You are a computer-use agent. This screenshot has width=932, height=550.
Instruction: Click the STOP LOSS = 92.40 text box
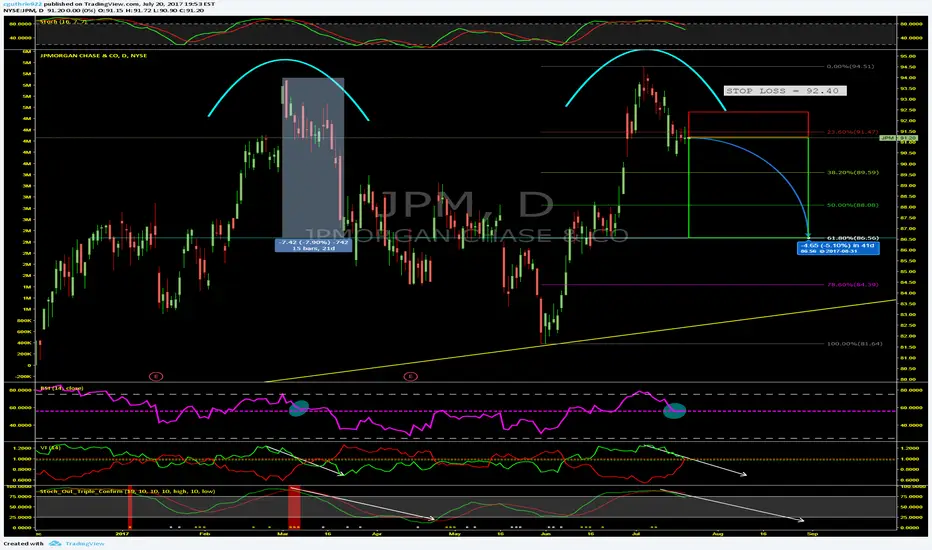pyautogui.click(x=785, y=90)
